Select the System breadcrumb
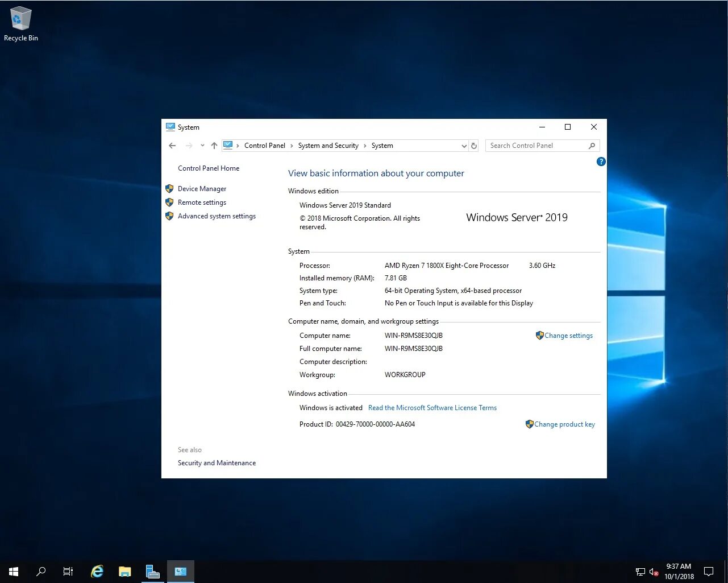 [382, 146]
